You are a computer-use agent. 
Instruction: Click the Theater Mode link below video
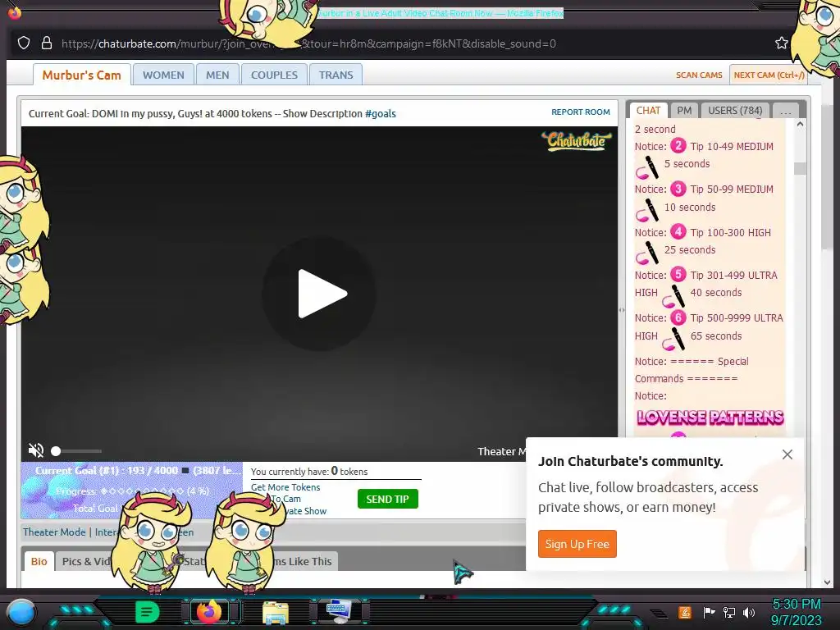pyautogui.click(x=54, y=532)
